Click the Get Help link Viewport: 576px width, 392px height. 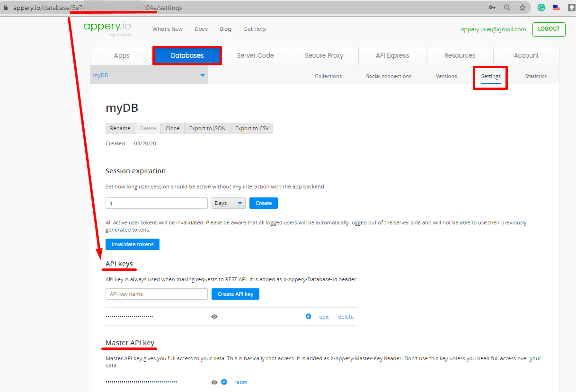pos(255,29)
